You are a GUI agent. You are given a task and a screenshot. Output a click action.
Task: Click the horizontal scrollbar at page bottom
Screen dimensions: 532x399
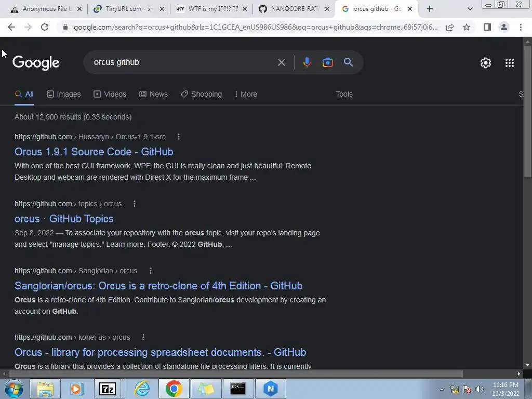point(235,374)
